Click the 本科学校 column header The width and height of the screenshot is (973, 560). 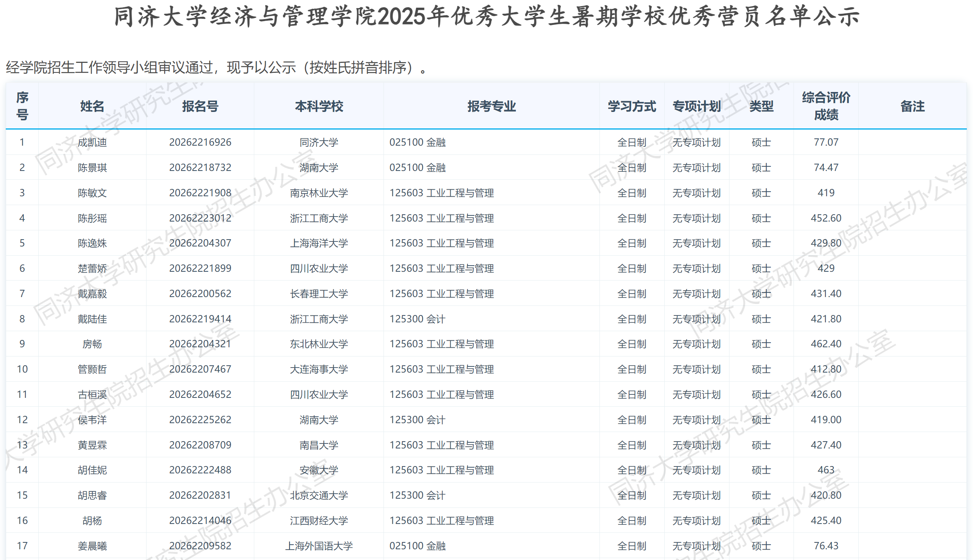(x=319, y=106)
